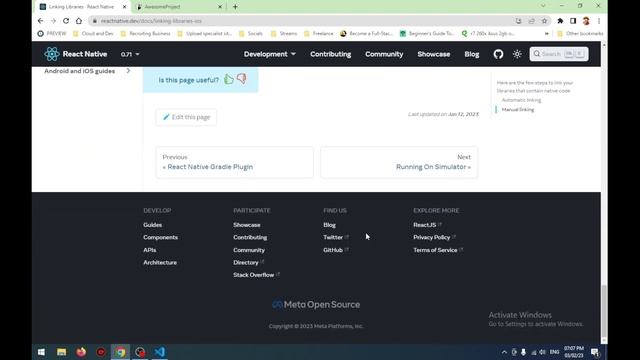Switch to the Linking Libraries tab
The height and width of the screenshot is (360, 640).
pos(83,7)
